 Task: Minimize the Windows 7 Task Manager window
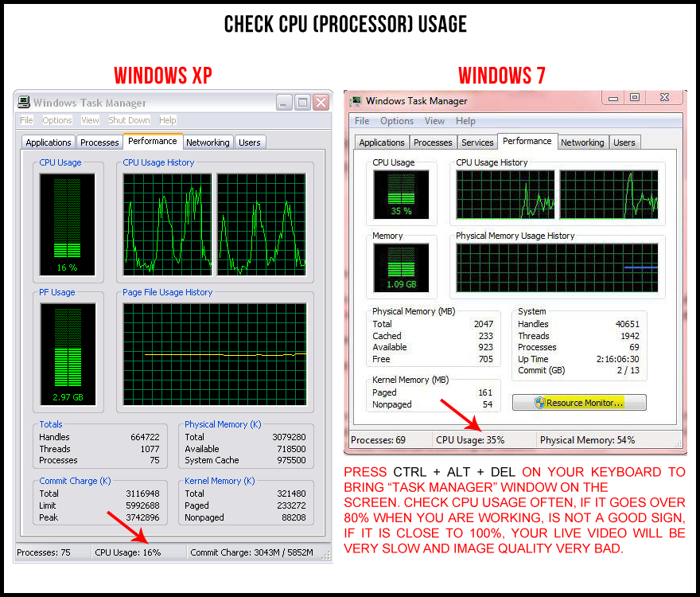[x=613, y=97]
